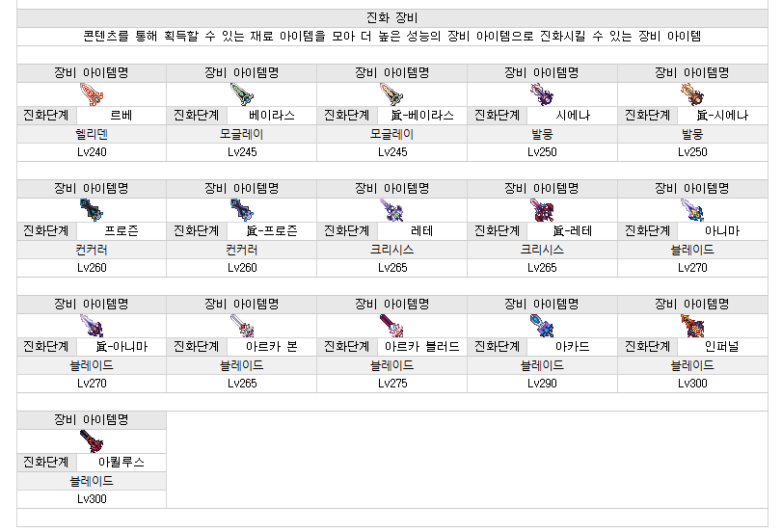Screen dimensions: 782x532
Task: Click the 르베 weapon icon
Action: [x=91, y=93]
